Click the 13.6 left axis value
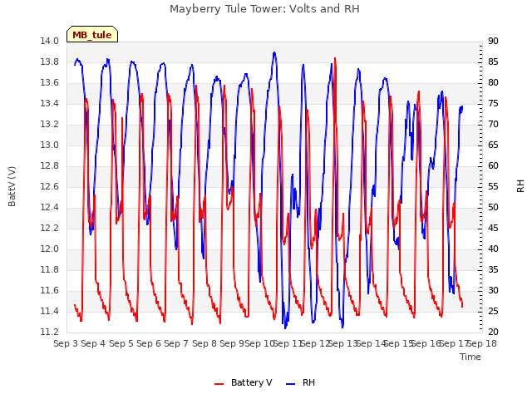Viewport: 532px width, 399px height. point(50,83)
